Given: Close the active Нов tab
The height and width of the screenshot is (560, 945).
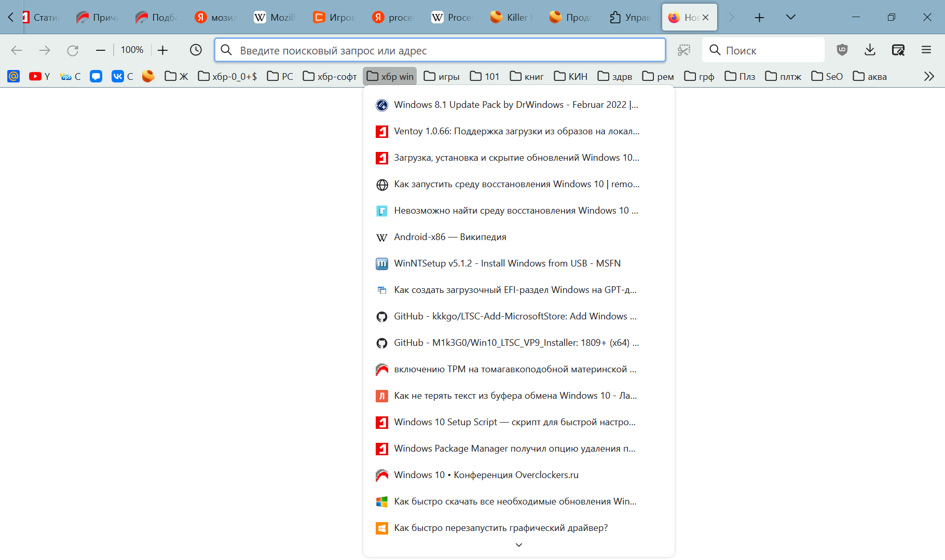Looking at the screenshot, I should (x=705, y=17).
